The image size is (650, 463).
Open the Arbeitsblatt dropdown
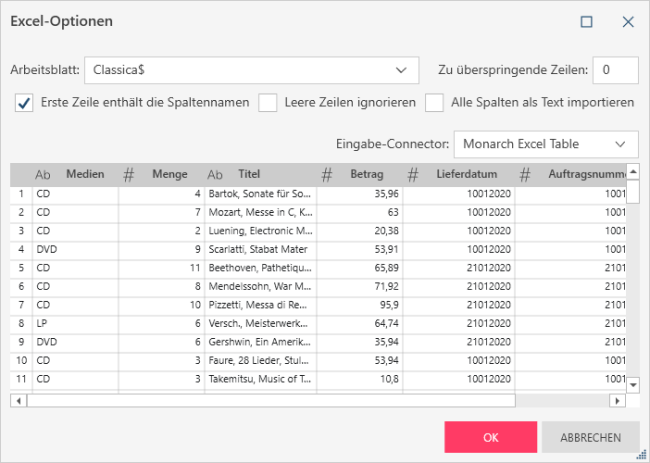251,70
